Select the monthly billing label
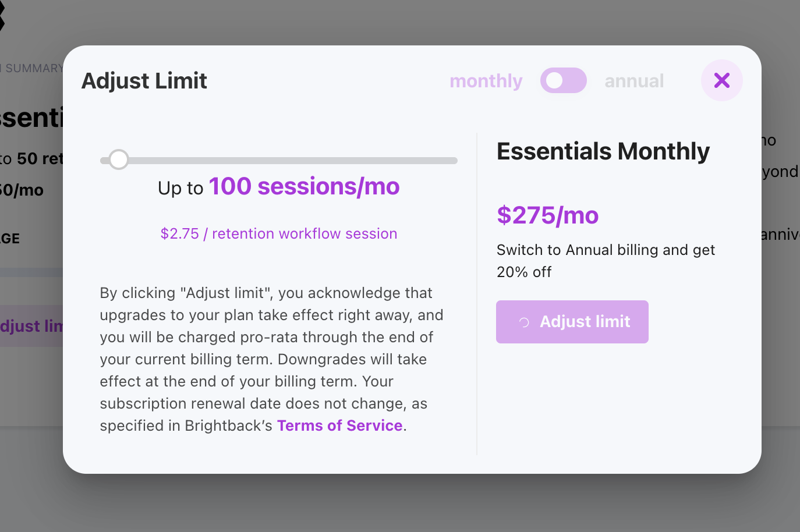Screen dimensions: 800x532 coord(486,81)
